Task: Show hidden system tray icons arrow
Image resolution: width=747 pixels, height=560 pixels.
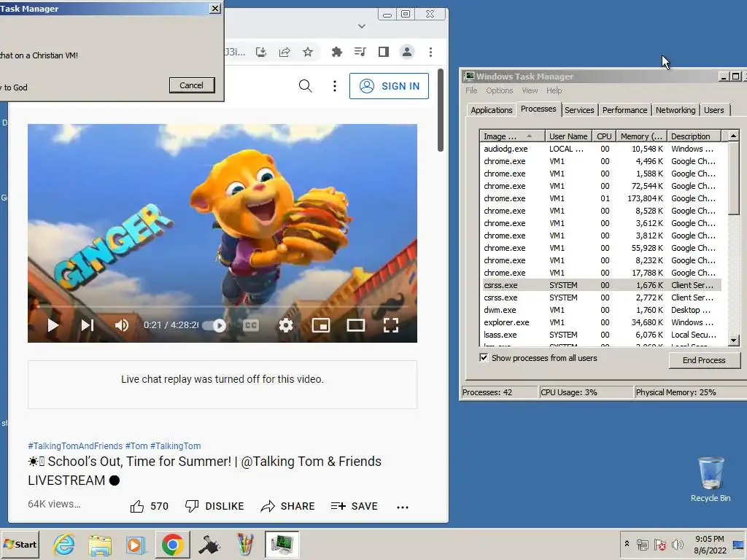Action: [x=627, y=544]
